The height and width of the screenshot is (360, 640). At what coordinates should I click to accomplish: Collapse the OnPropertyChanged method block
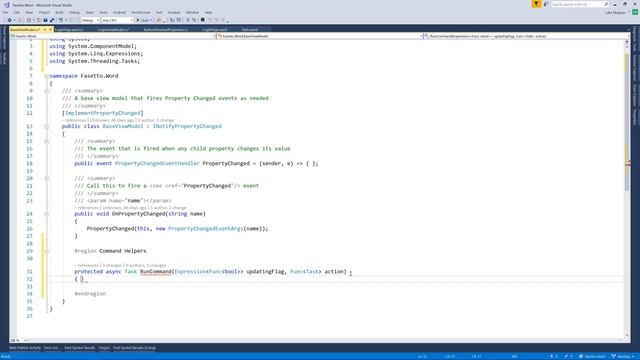(47, 214)
